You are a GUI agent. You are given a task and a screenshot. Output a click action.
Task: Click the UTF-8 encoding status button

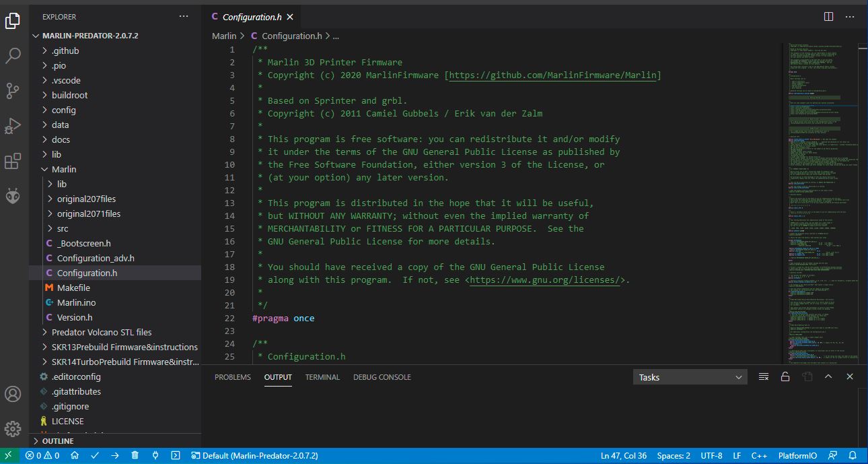711,456
